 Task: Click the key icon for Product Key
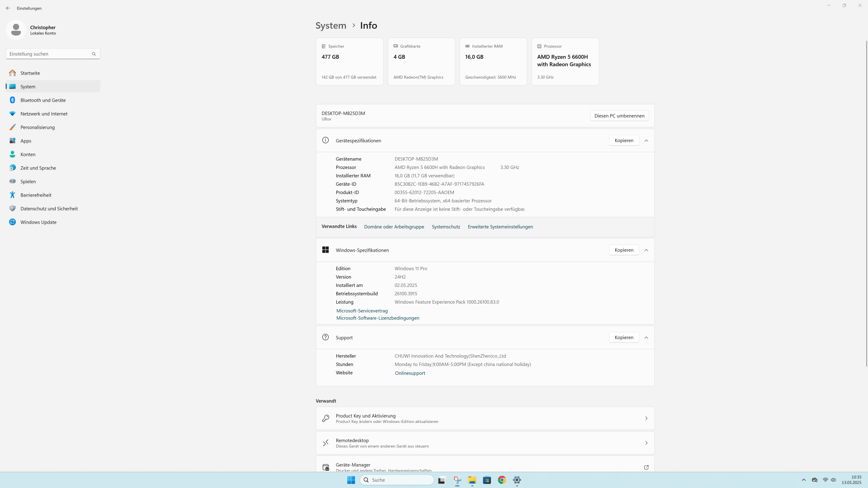pyautogui.click(x=325, y=418)
